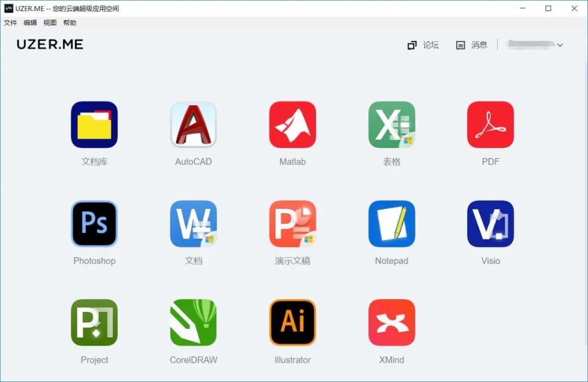Open the 帮助 menu
Screen dimensions: 588x382
[70, 22]
